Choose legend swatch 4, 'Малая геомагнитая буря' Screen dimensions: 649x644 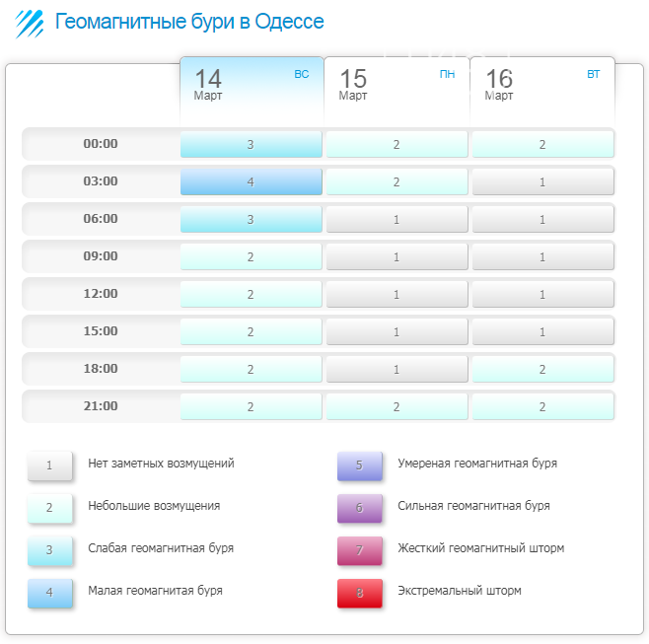(49, 593)
